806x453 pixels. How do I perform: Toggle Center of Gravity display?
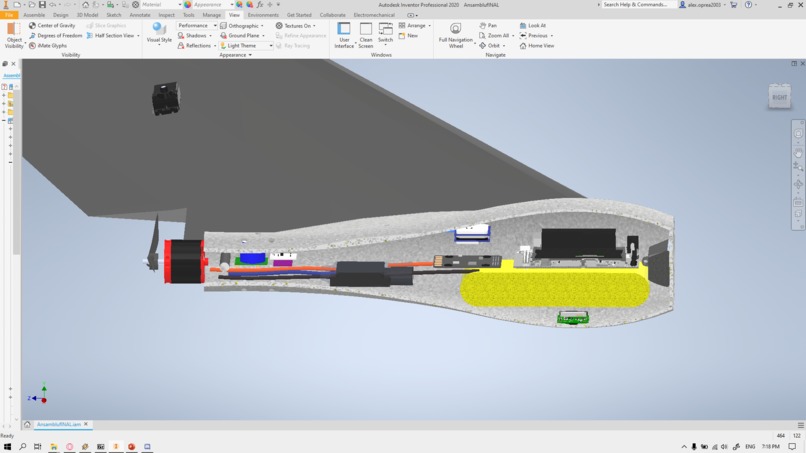coord(52,25)
